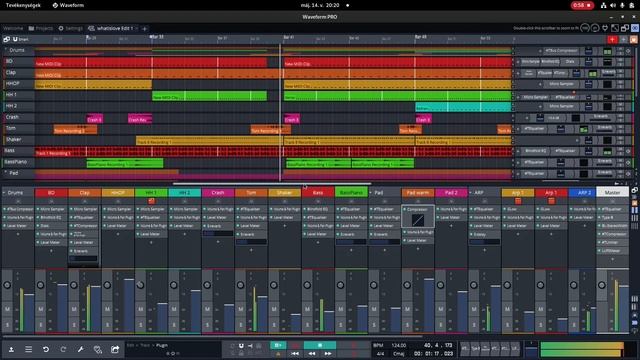The width and height of the screenshot is (640, 360).
Task: Click the teal loop toggle in transport
Action: (x=278, y=345)
